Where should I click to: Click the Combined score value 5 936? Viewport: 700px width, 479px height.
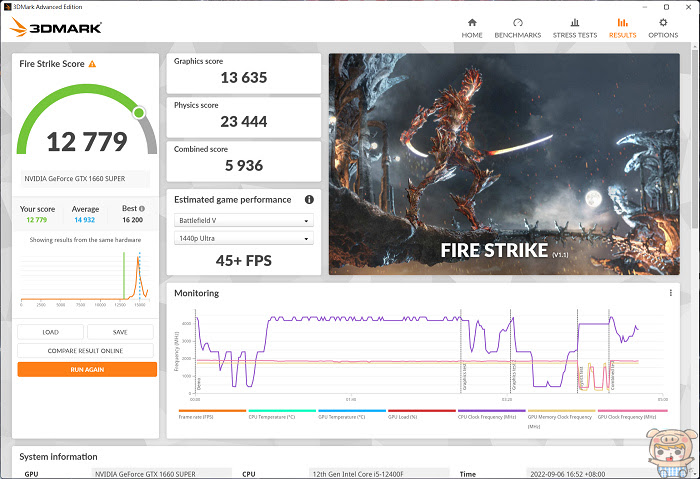[244, 166]
